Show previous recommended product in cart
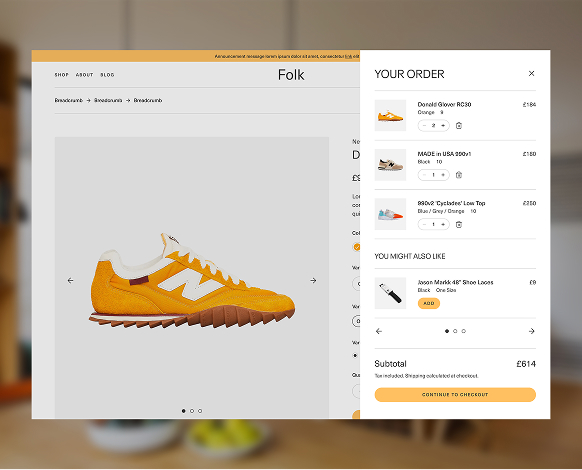 379,331
